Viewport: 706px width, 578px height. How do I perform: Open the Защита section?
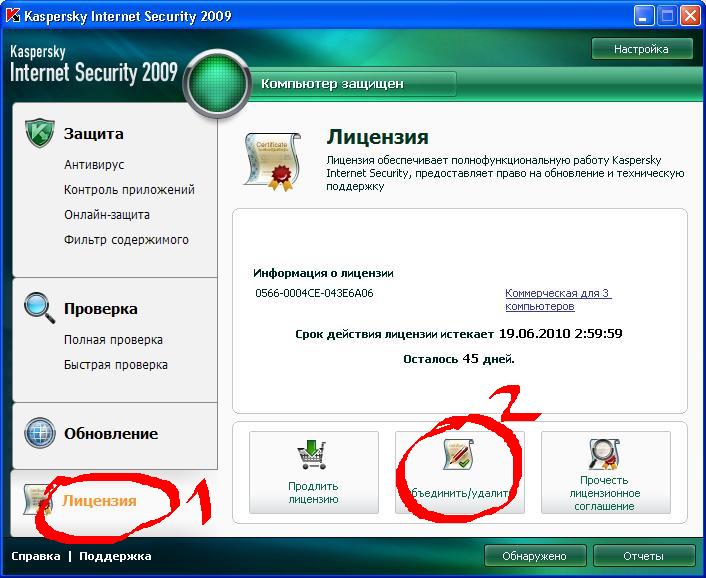pos(93,134)
